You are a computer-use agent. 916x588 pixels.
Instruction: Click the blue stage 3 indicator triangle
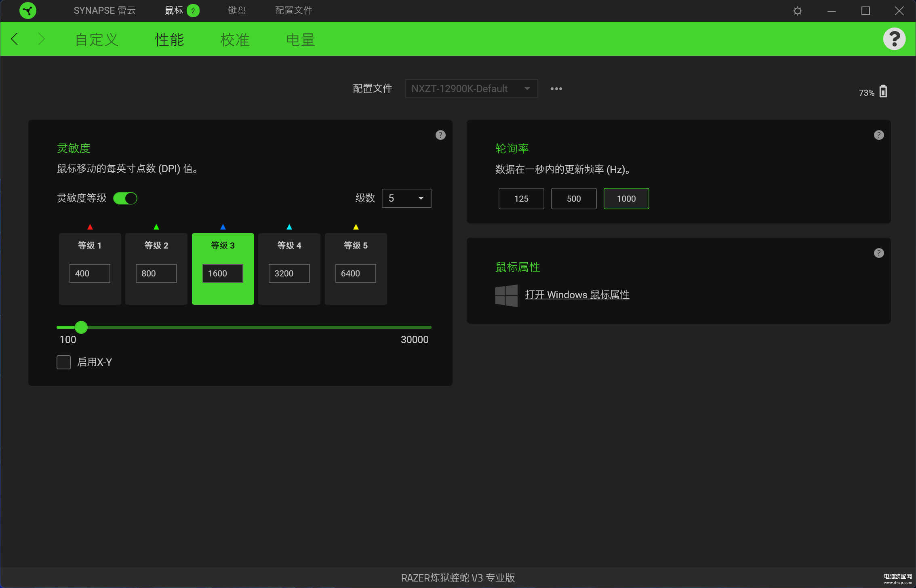223,227
